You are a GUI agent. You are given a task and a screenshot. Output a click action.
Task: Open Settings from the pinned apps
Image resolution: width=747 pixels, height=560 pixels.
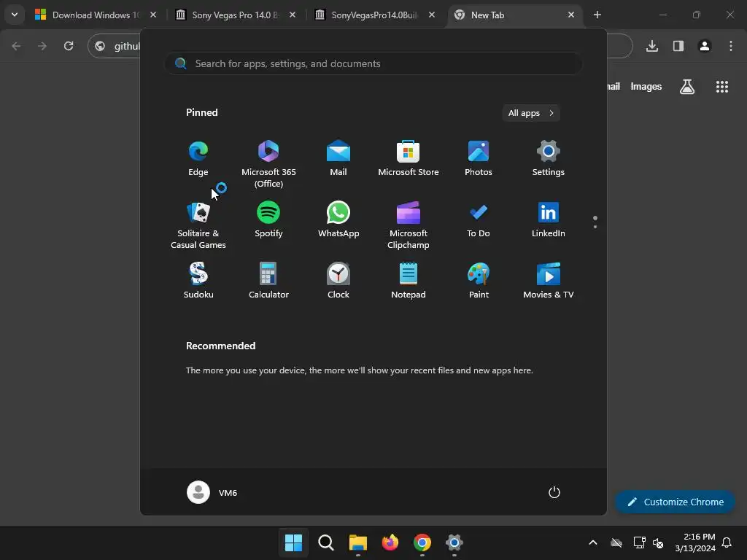point(549,159)
